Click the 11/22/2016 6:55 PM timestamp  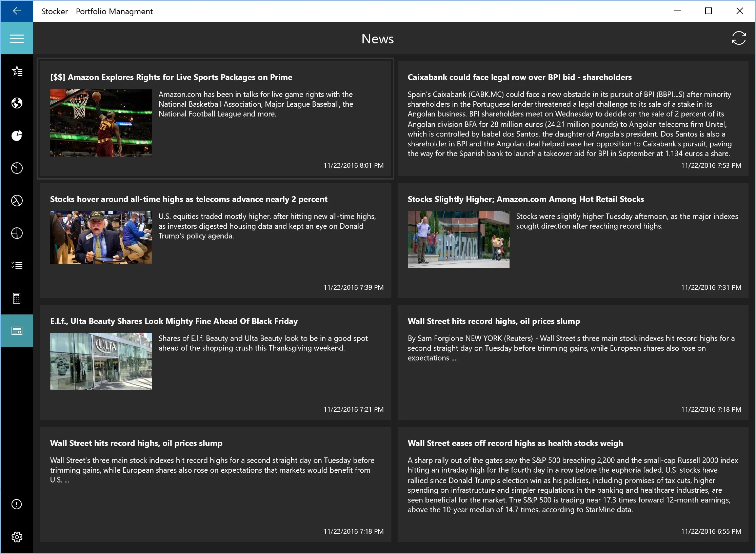(711, 531)
